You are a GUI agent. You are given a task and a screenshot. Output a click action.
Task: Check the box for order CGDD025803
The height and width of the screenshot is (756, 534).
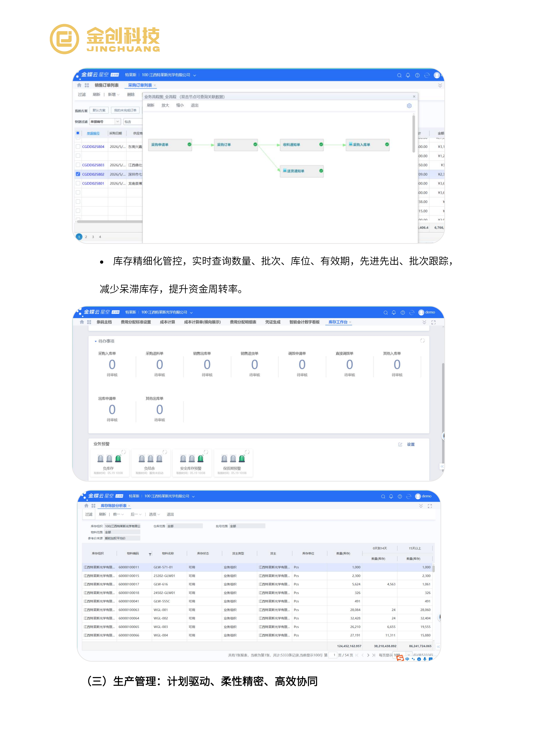point(78,165)
